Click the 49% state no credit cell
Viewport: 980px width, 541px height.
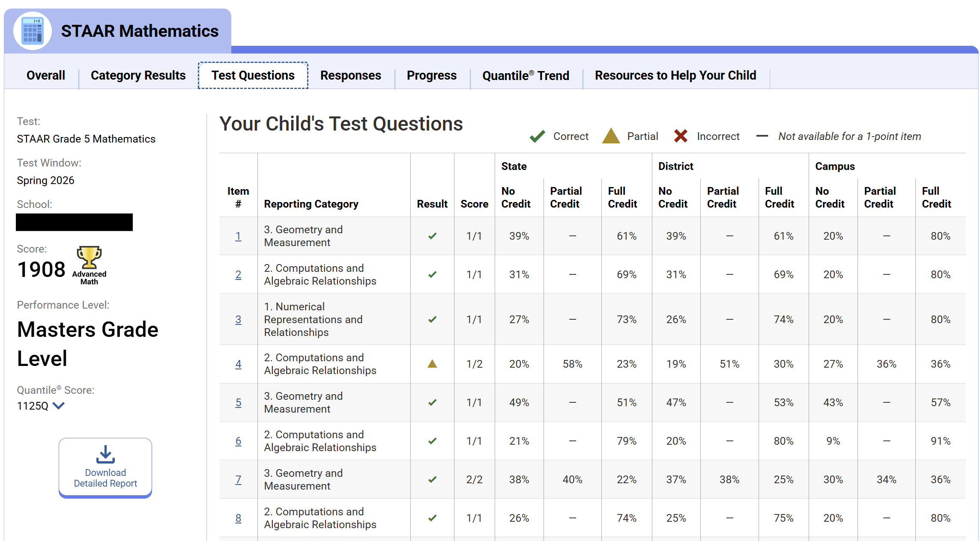[519, 402]
